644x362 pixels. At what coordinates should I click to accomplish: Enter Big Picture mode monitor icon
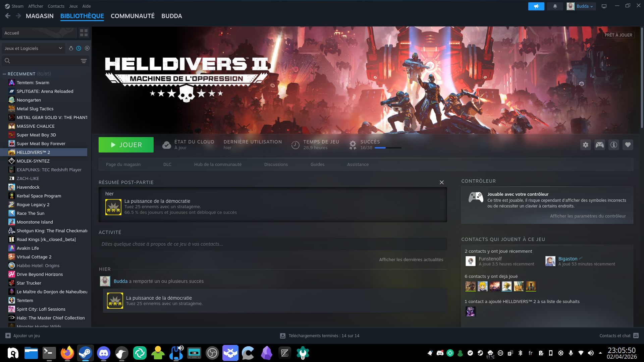[x=604, y=6]
